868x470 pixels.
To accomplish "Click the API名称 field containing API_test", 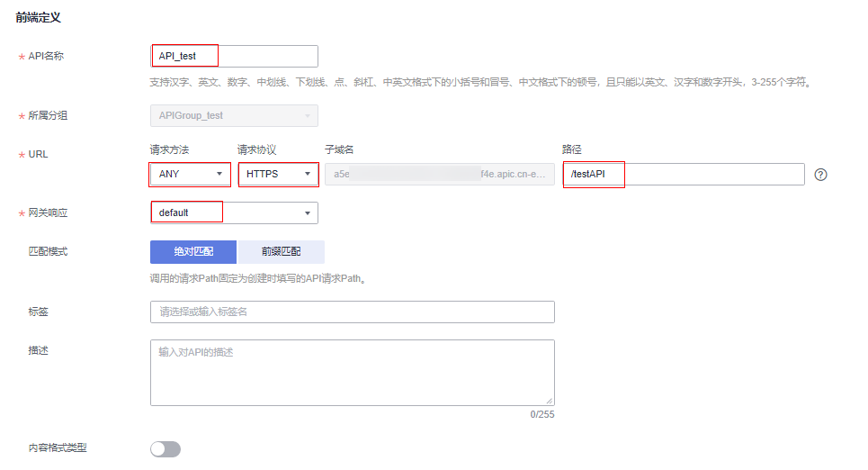I will pyautogui.click(x=234, y=56).
